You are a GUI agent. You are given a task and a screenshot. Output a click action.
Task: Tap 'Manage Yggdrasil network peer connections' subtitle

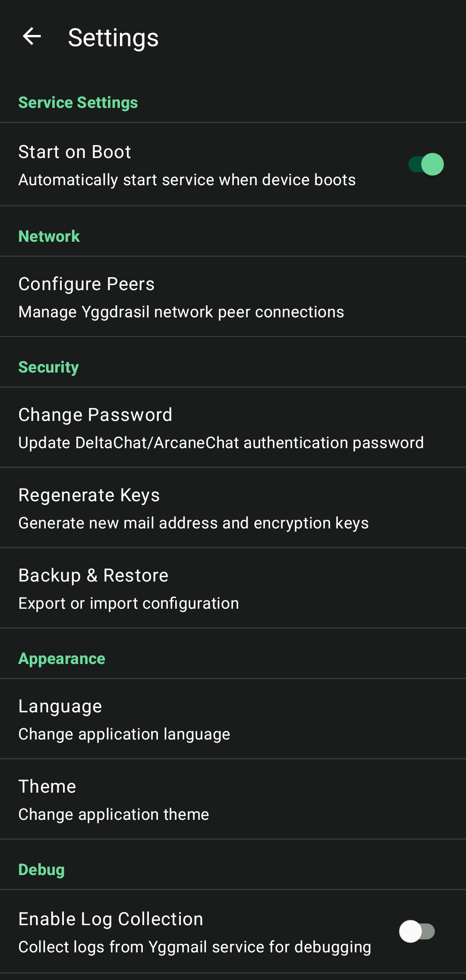tap(181, 312)
